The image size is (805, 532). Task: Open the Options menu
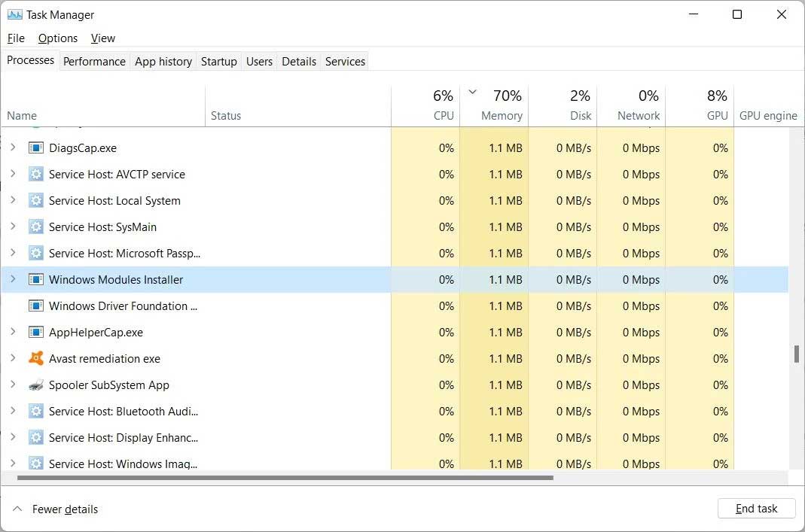click(57, 38)
